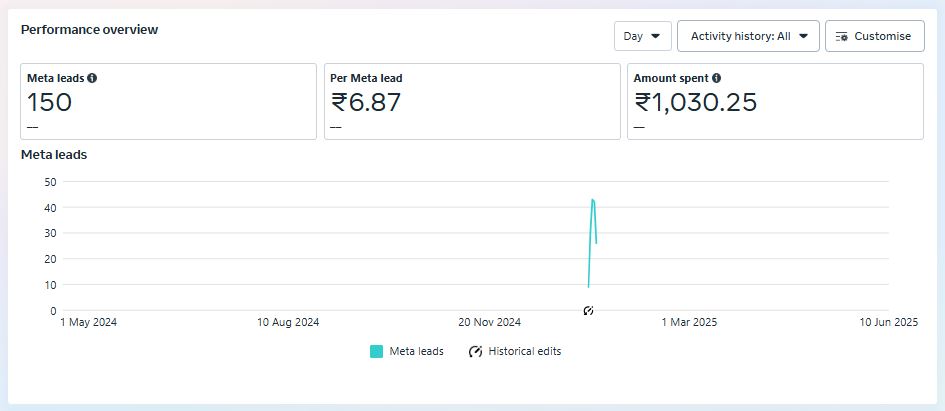Click the Performance overview heading

(x=89, y=30)
